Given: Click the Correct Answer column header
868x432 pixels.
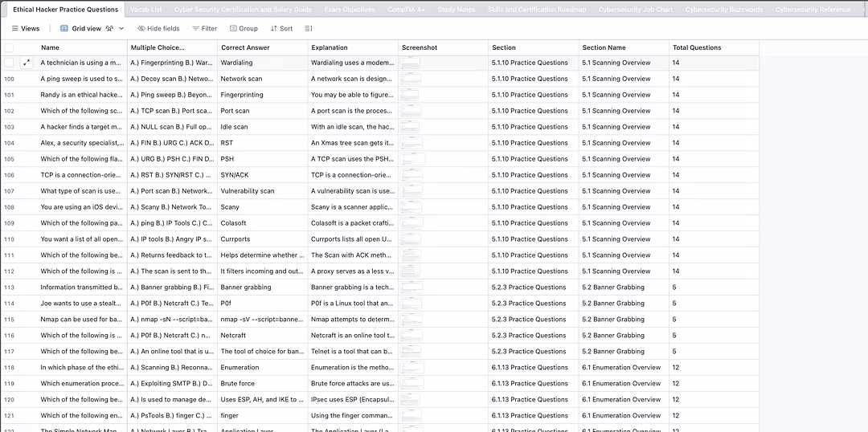Looking at the screenshot, I should pos(245,48).
